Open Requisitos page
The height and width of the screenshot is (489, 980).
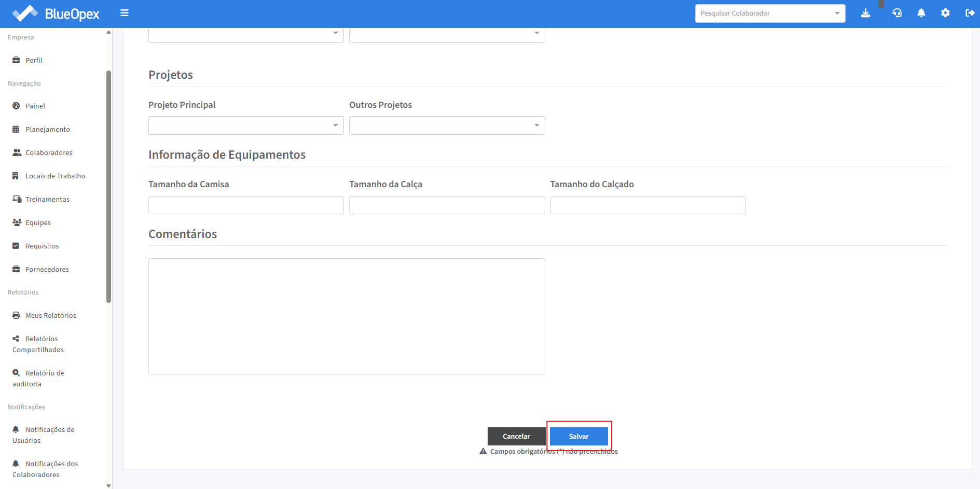(42, 246)
